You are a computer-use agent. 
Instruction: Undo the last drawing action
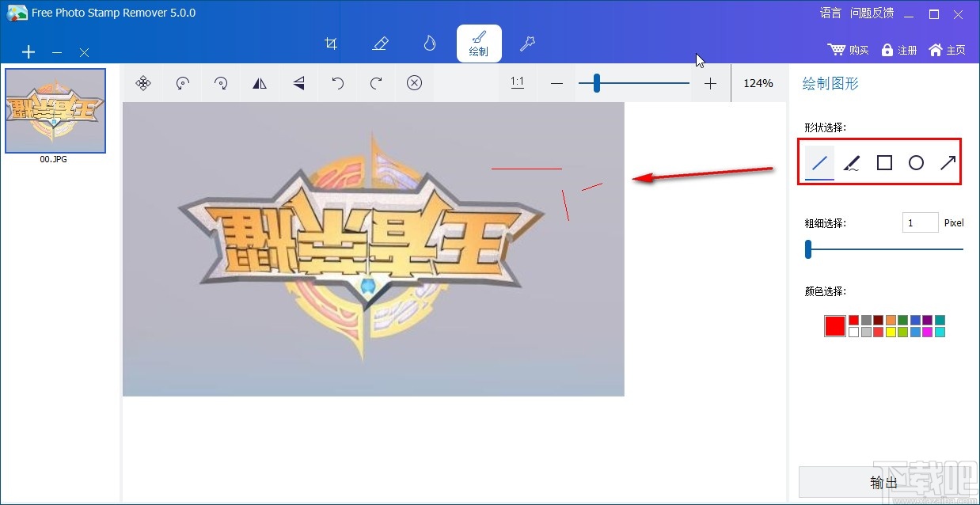[338, 82]
